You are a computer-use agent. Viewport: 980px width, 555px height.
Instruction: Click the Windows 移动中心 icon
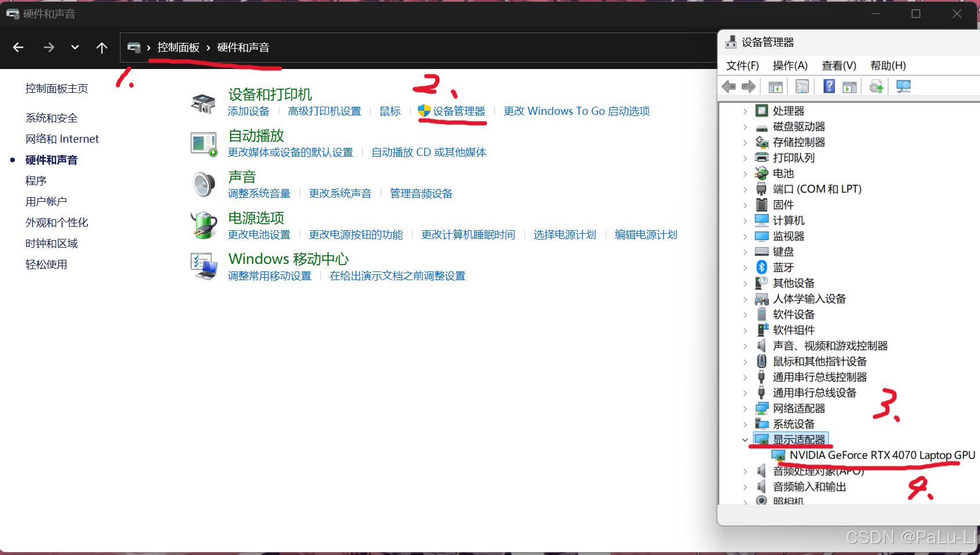(x=203, y=266)
